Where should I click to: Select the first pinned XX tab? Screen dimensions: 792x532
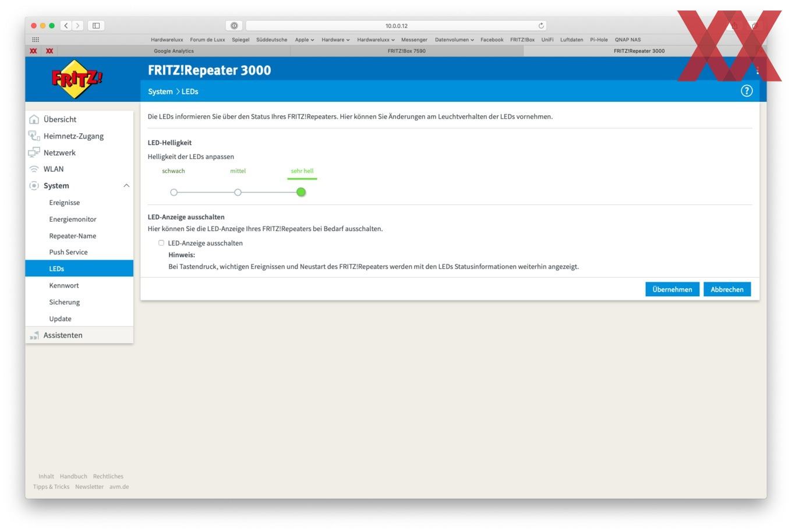[33, 51]
